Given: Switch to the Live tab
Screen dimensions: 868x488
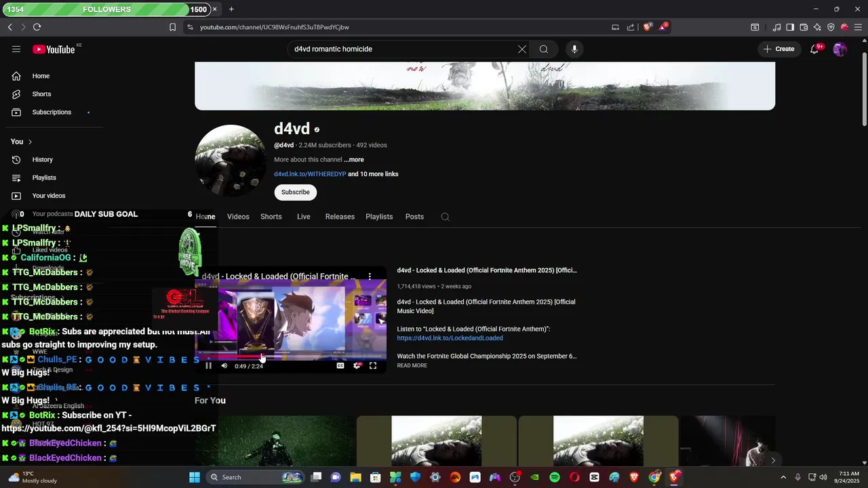Looking at the screenshot, I should click(304, 217).
